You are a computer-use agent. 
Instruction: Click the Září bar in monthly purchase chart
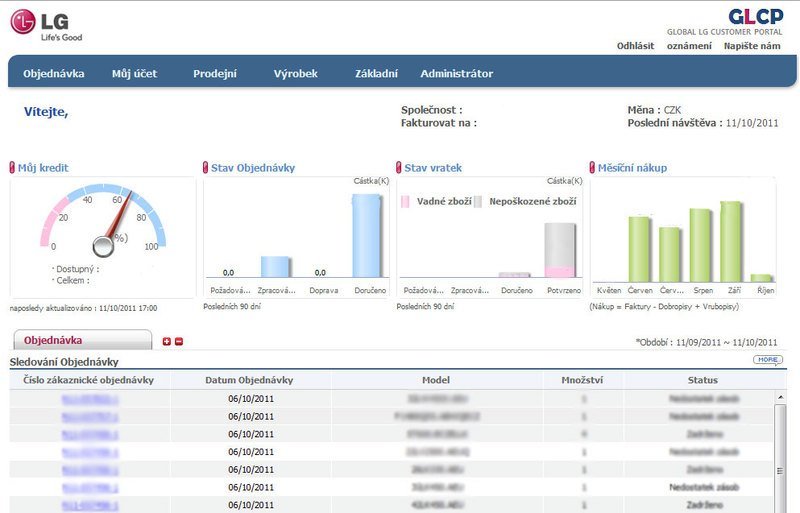(x=731, y=241)
